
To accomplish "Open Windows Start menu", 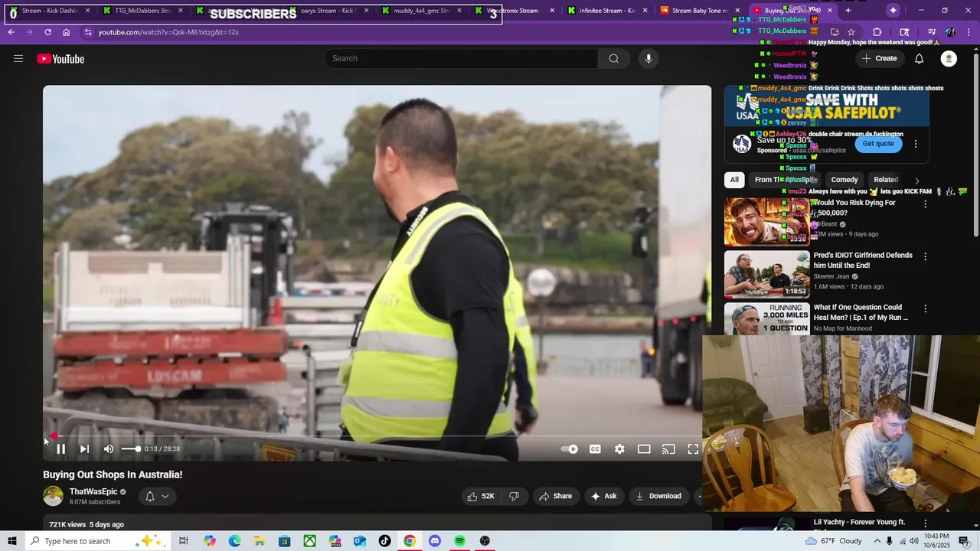I will [12, 541].
